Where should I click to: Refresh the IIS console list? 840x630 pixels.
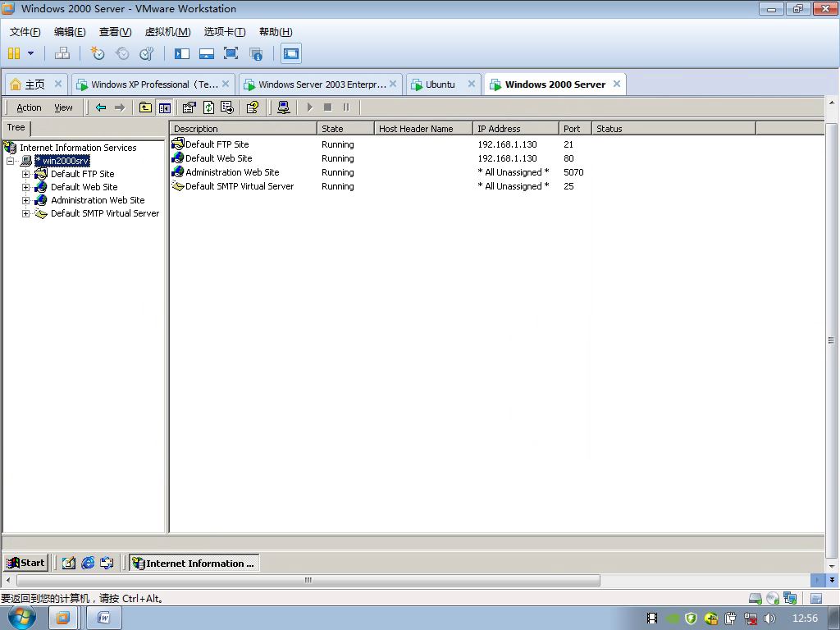[x=208, y=107]
